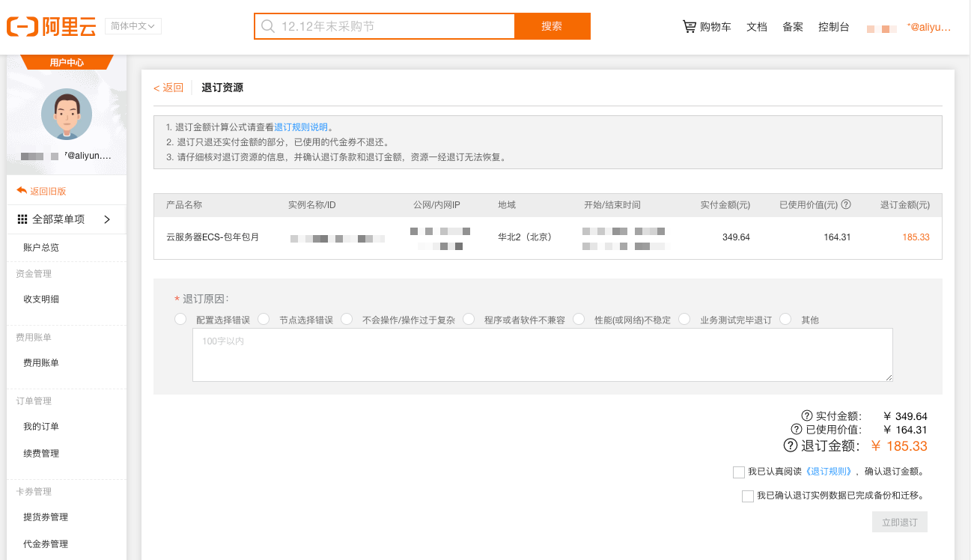
Task: Select 节点选择错误 reason radio
Action: coord(264,319)
